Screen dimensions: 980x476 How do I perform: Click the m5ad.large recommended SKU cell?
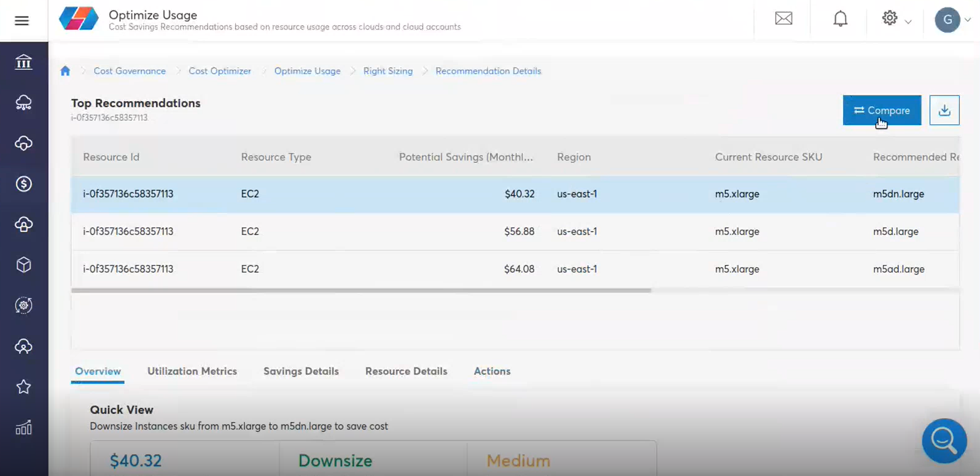pyautogui.click(x=898, y=269)
